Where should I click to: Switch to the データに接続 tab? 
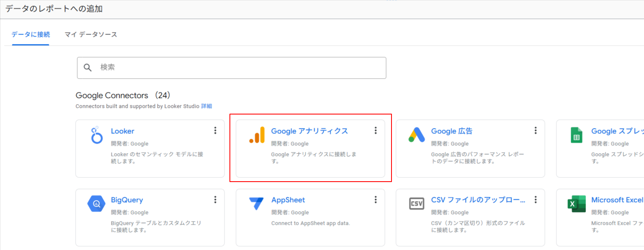(x=31, y=34)
